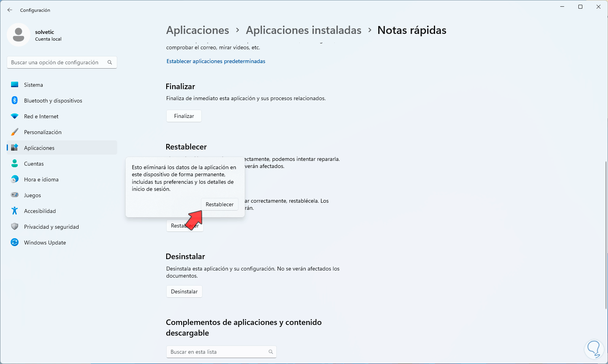Click the magnifier in the Buscar en esta lista box
Screen dimensions: 608x364
tap(271, 352)
